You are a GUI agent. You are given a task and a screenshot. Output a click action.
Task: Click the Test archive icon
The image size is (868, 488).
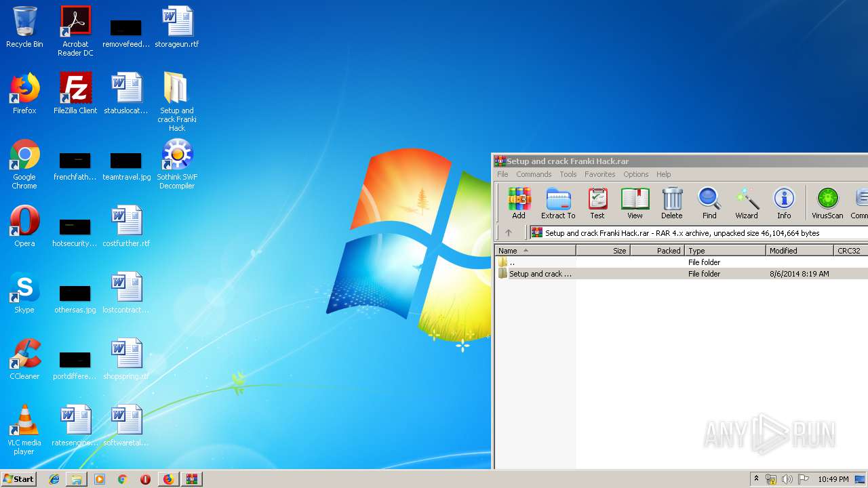point(597,203)
